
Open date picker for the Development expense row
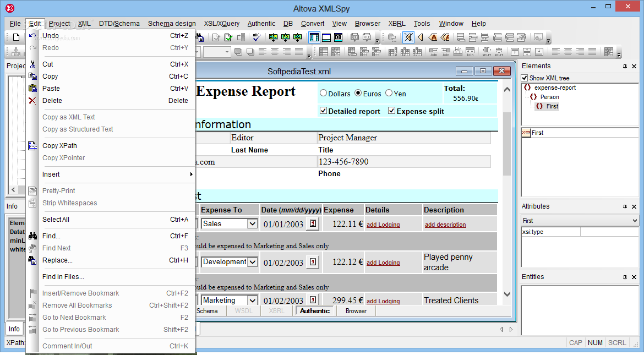(x=313, y=262)
